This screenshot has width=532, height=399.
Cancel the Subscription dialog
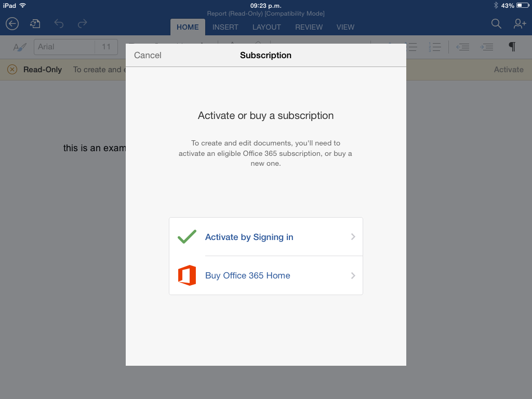point(148,55)
